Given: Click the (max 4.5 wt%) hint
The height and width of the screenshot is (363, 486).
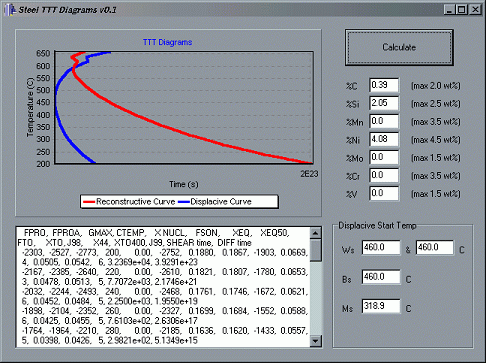Looking at the screenshot, I should click(436, 140).
